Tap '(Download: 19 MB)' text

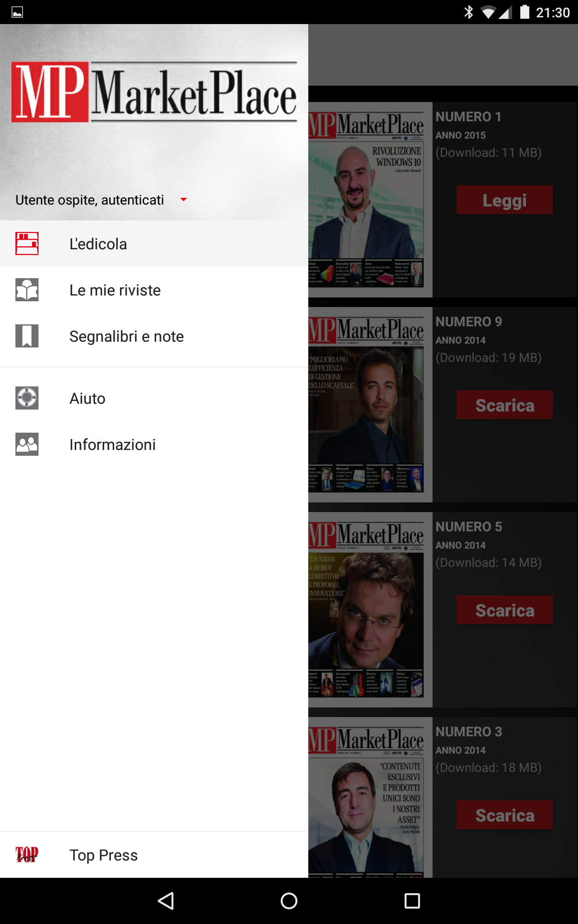tap(488, 358)
